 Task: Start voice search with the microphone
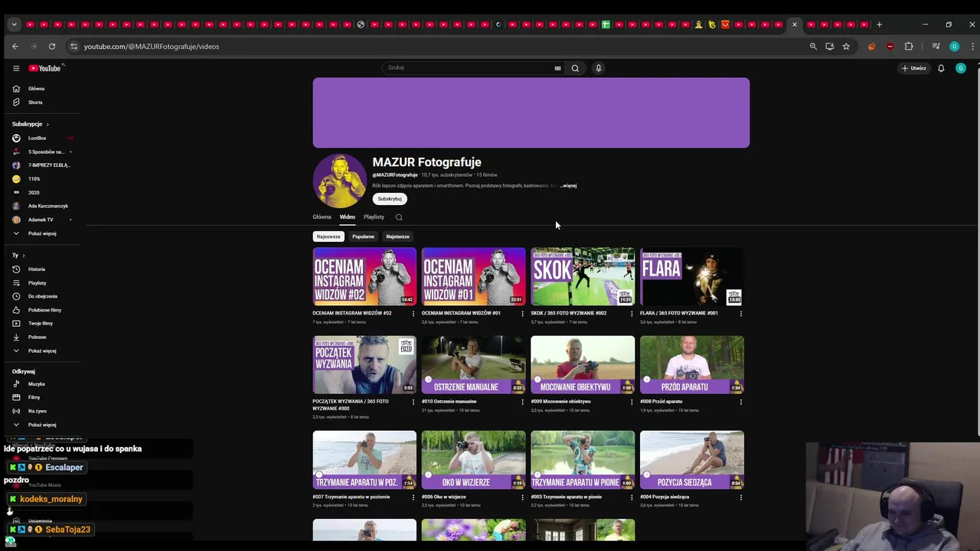pyautogui.click(x=599, y=68)
